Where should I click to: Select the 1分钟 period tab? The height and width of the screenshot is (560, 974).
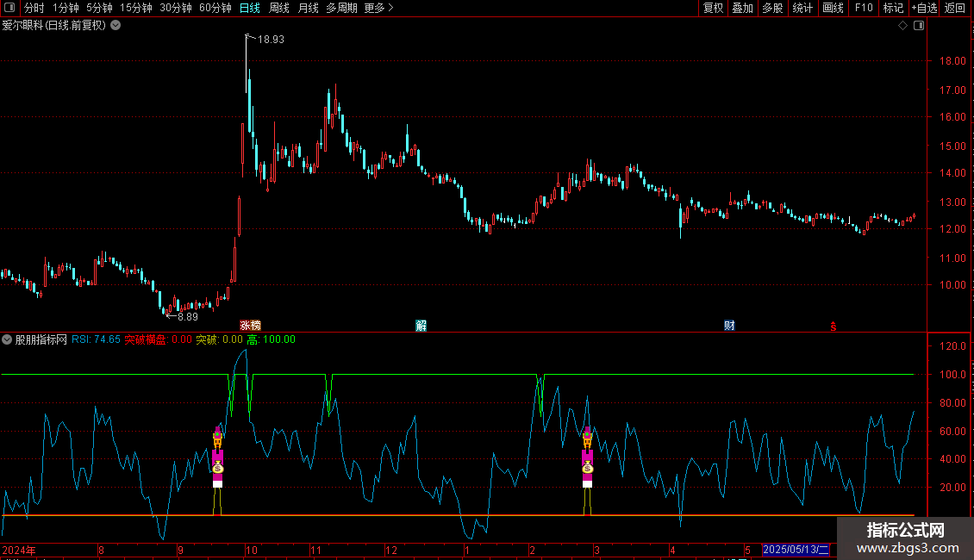(66, 8)
